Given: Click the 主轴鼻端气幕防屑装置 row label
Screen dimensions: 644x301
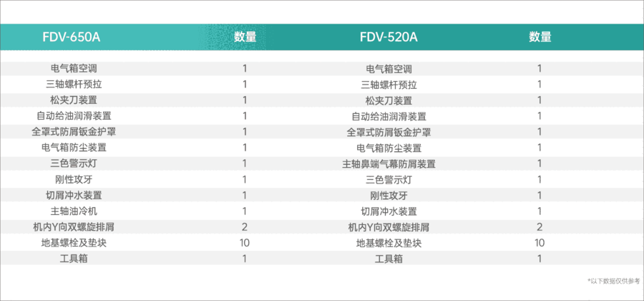Looking at the screenshot, I should click(x=389, y=163).
